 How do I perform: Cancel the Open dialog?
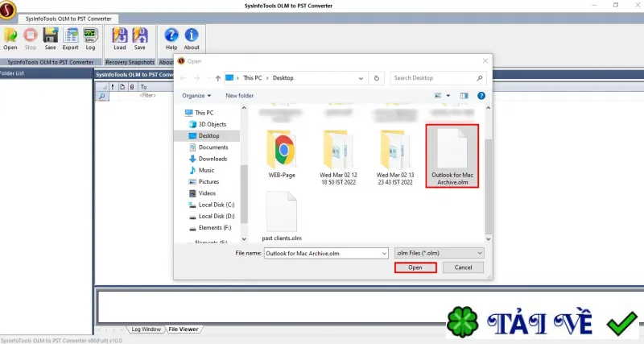coord(464,267)
